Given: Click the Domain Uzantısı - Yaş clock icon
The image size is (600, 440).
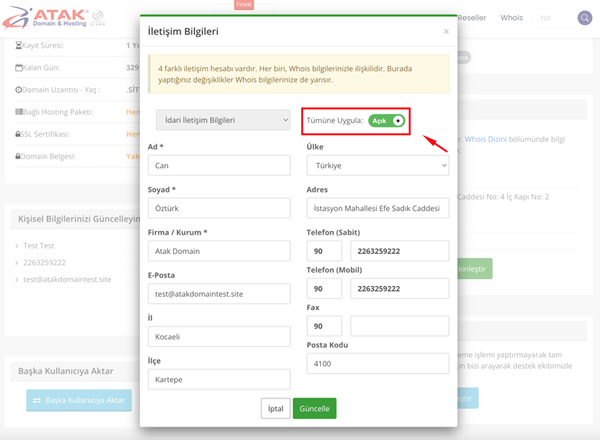Looking at the screenshot, I should [x=18, y=90].
